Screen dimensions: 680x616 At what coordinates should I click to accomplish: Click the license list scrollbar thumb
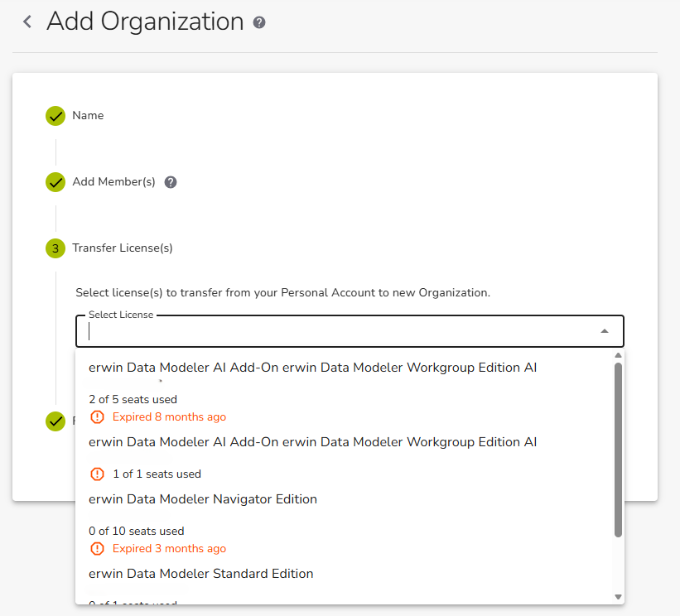coord(619,450)
